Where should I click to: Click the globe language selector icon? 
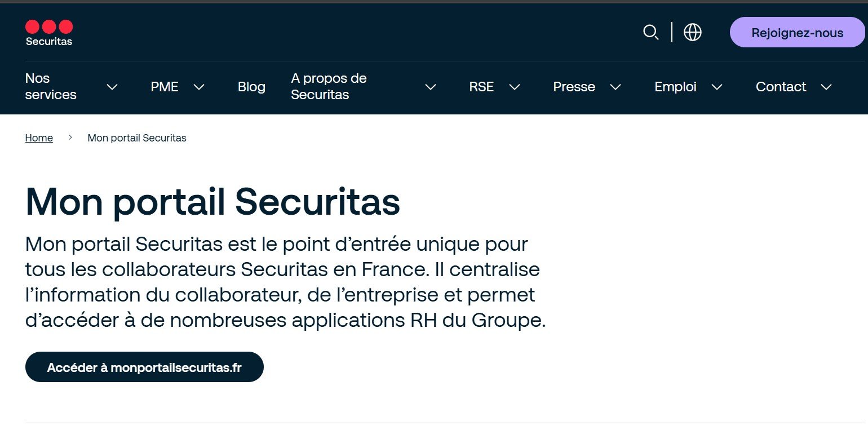click(692, 32)
